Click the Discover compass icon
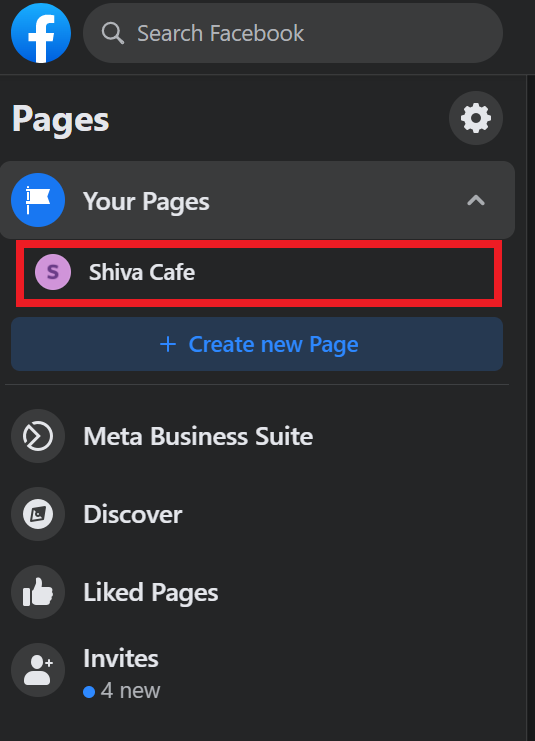This screenshot has height=741, width=535. coord(38,514)
